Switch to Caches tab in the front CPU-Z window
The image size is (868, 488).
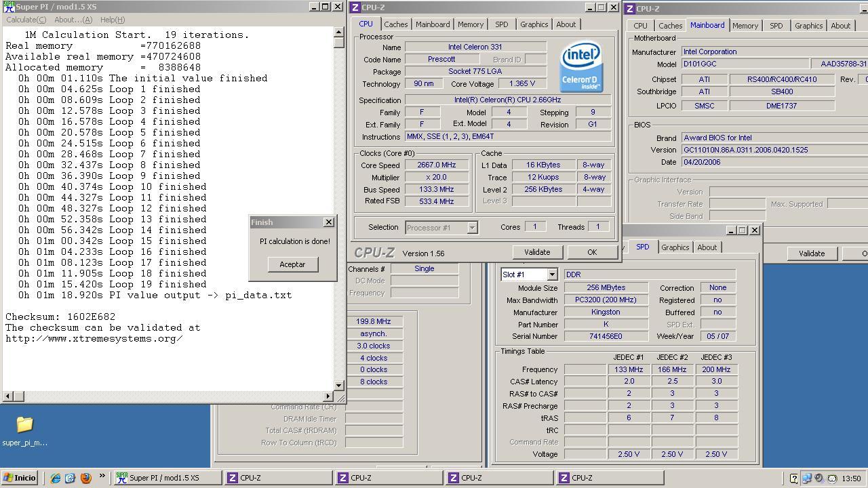396,24
